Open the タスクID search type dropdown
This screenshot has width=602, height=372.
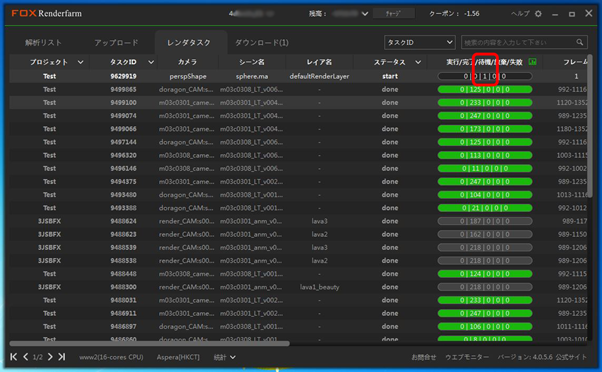(420, 42)
